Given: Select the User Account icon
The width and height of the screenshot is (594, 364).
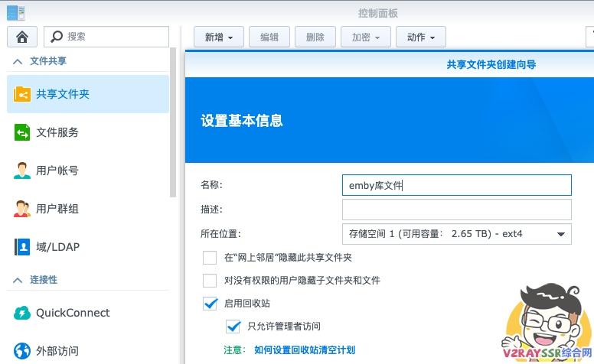Looking at the screenshot, I should click(22, 171).
